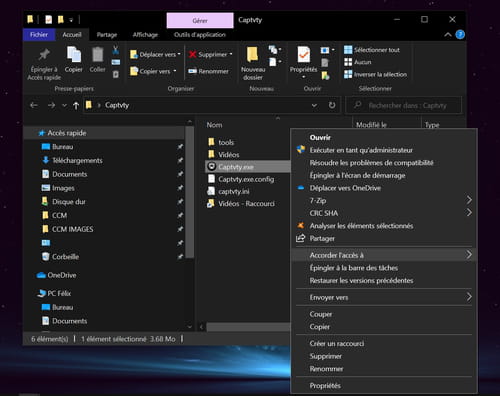Expand the Envoyer vers submenu
500x396 pixels.
click(384, 297)
